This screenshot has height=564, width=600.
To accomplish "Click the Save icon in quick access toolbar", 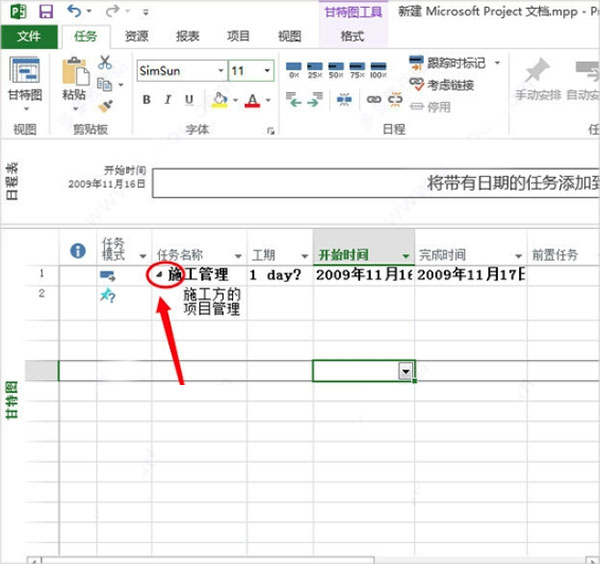I will 46,11.
